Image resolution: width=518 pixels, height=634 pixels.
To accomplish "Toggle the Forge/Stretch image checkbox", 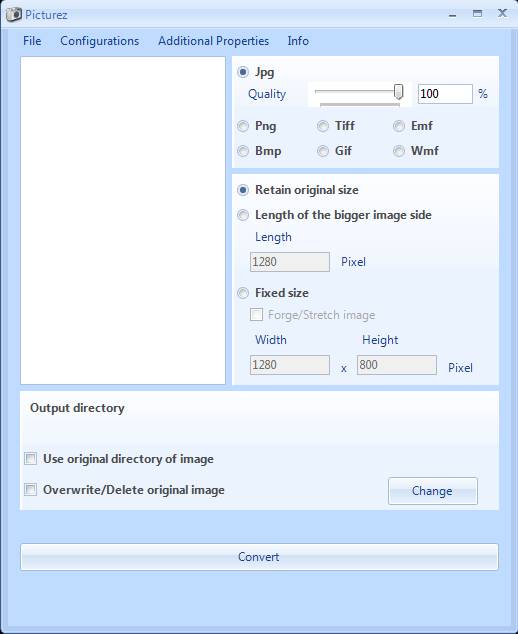I will pyautogui.click(x=256, y=315).
